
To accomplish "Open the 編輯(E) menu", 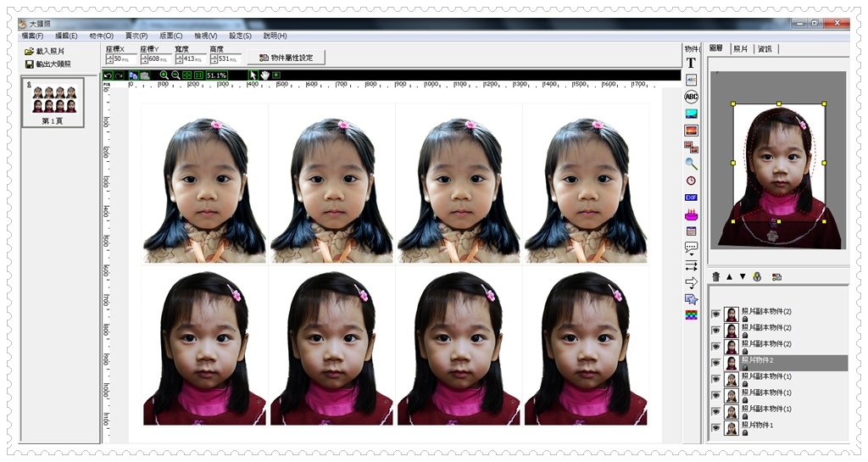I will click(x=66, y=36).
